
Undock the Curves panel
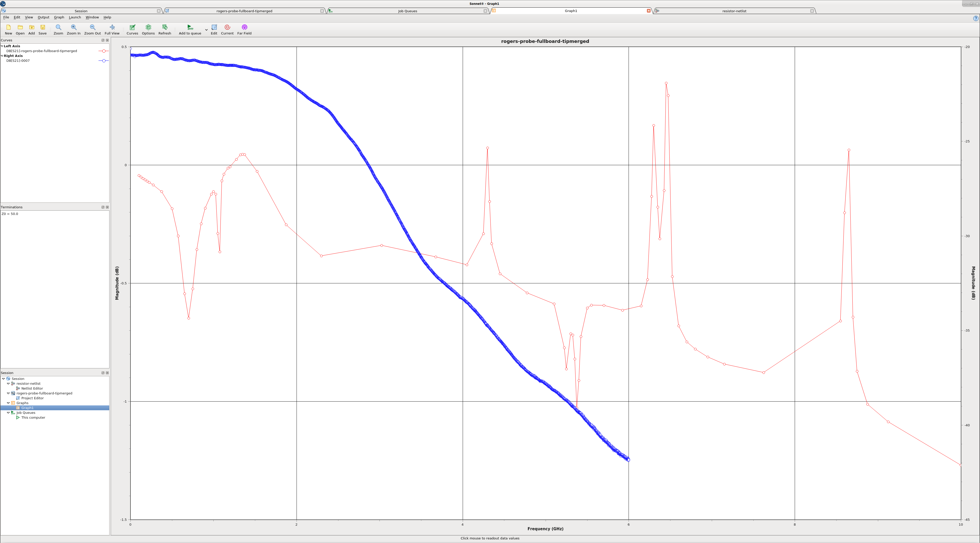(103, 40)
